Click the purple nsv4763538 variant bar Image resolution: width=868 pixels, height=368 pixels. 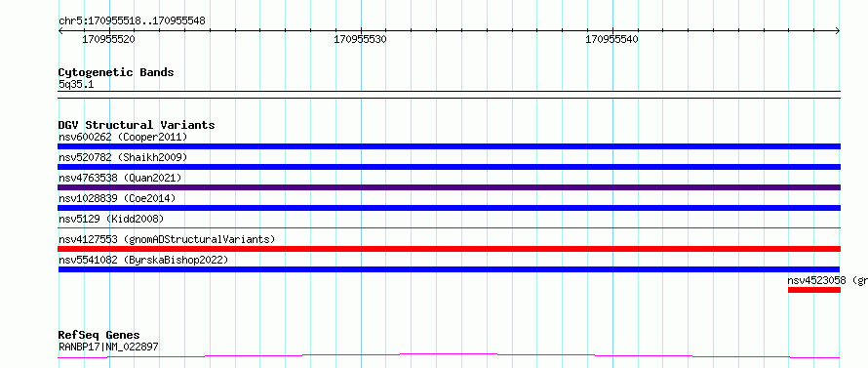(x=449, y=187)
